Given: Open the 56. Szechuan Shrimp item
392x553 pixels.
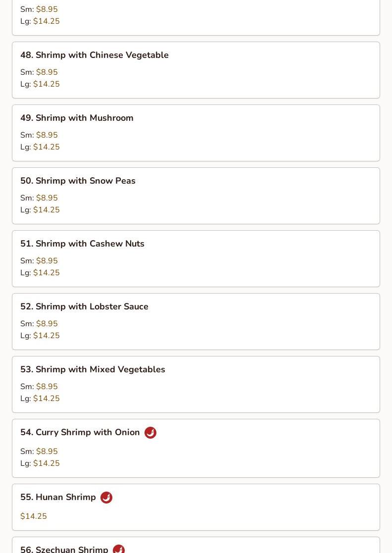Looking at the screenshot, I should 64,549.
